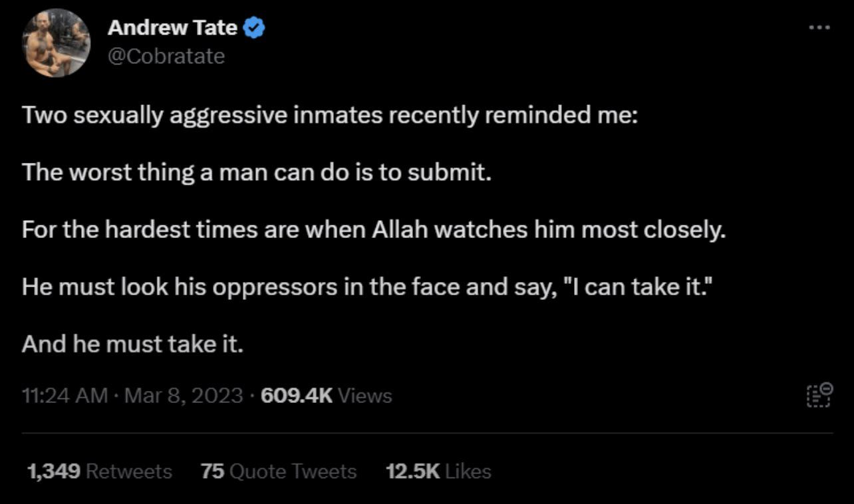The image size is (854, 504).
Task: Open the three-dot more options menu
Action: click(819, 28)
